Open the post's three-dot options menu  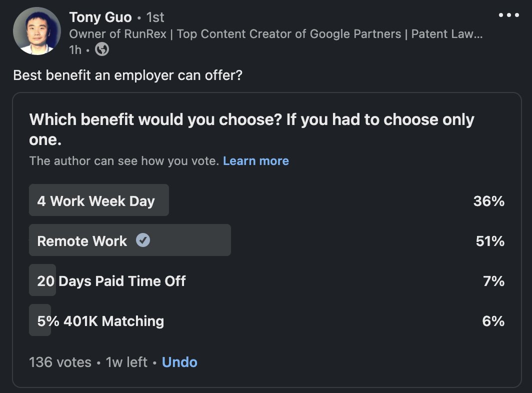[x=509, y=15]
